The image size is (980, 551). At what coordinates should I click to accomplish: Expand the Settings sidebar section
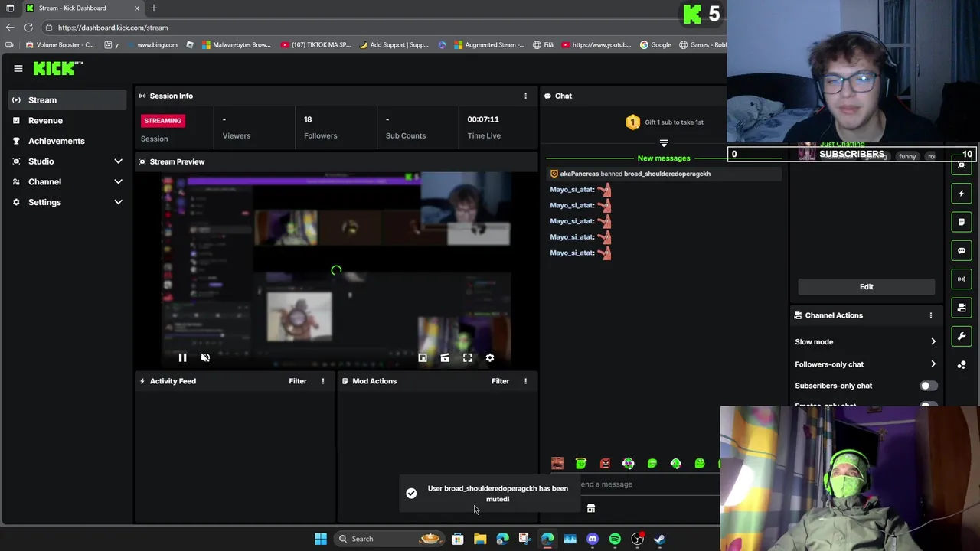[x=118, y=202]
